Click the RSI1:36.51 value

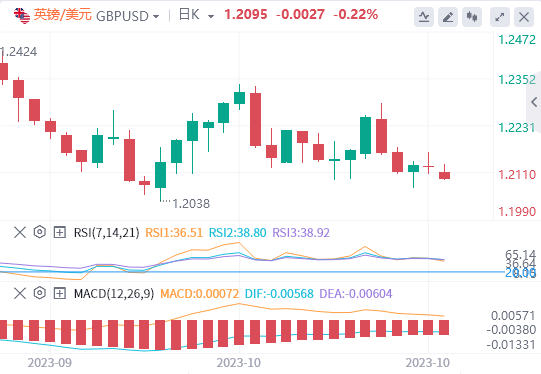174,233
